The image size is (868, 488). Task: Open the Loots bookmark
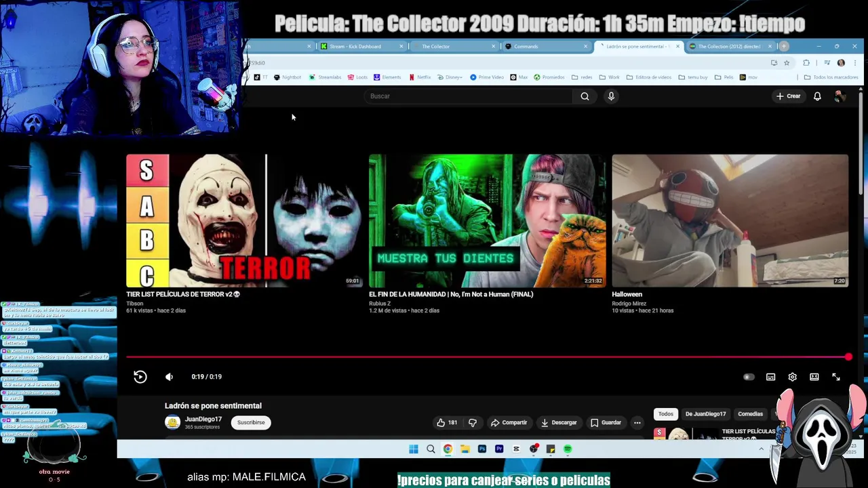click(357, 77)
